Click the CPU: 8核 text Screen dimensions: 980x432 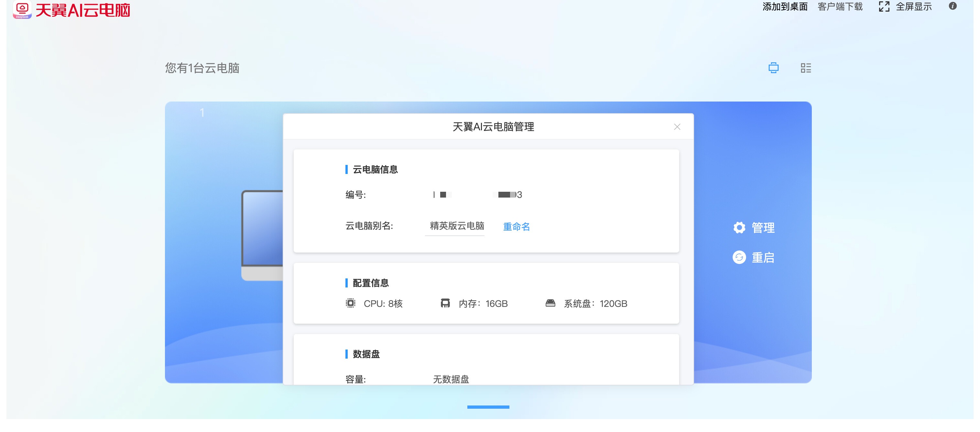tap(383, 303)
